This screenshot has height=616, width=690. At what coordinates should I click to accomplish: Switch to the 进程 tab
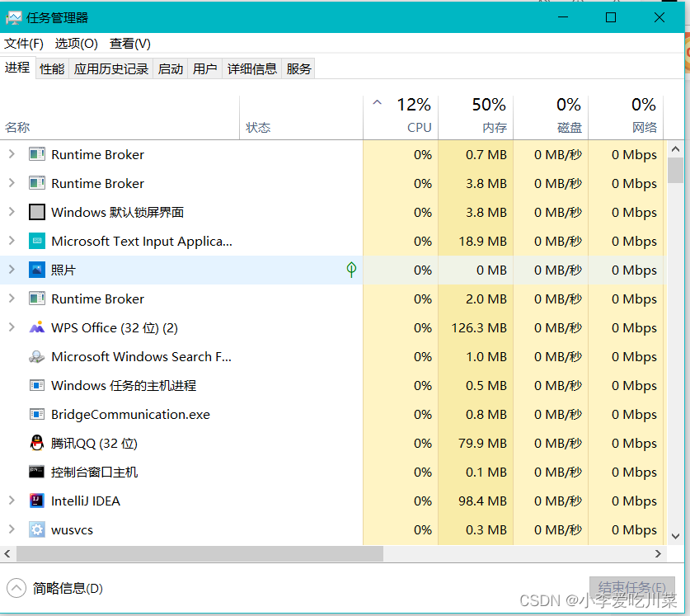tap(17, 68)
